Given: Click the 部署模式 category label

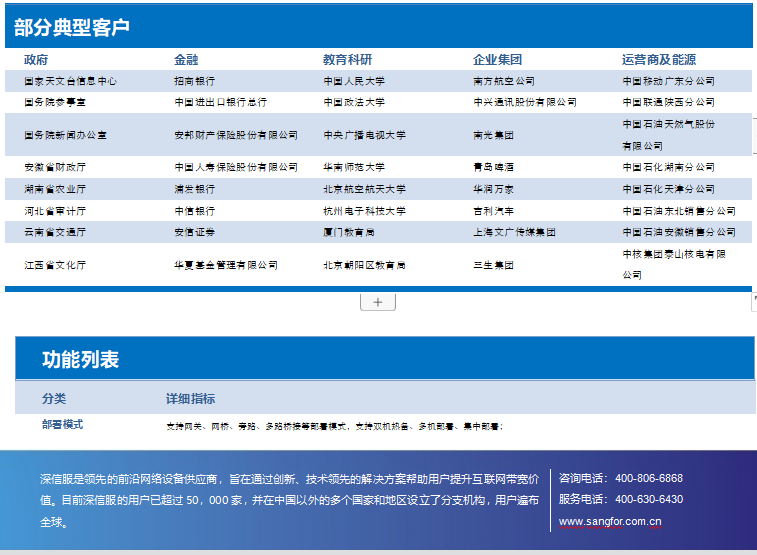Looking at the screenshot, I should 62,424.
